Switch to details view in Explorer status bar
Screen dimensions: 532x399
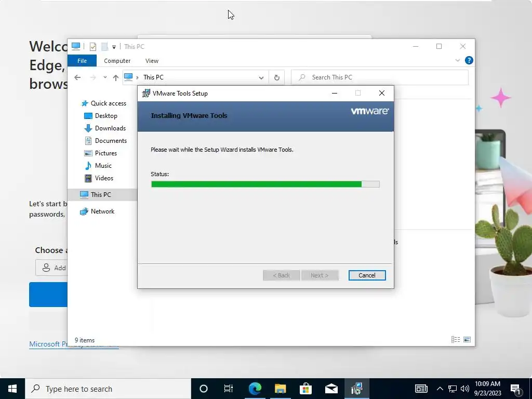[455, 340]
